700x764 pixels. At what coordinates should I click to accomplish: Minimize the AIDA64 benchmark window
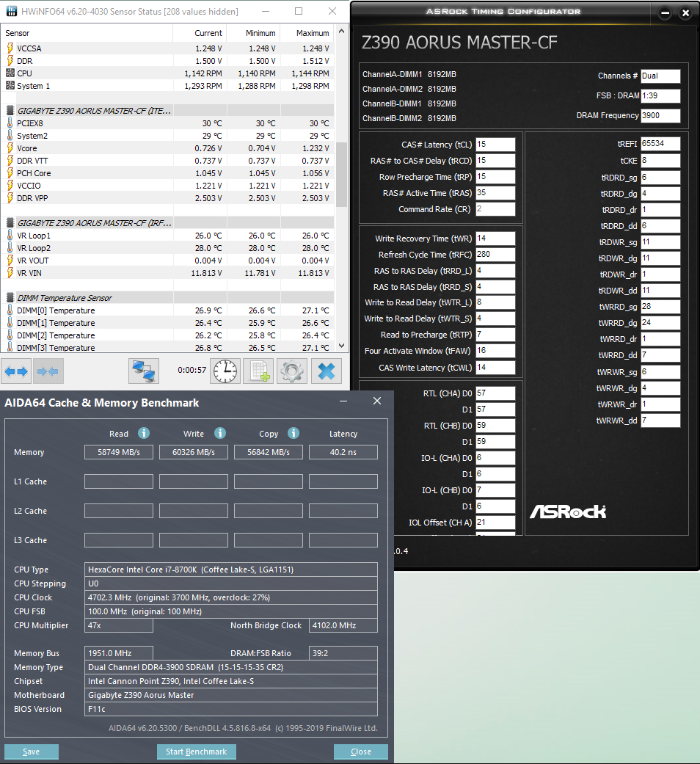coord(343,401)
